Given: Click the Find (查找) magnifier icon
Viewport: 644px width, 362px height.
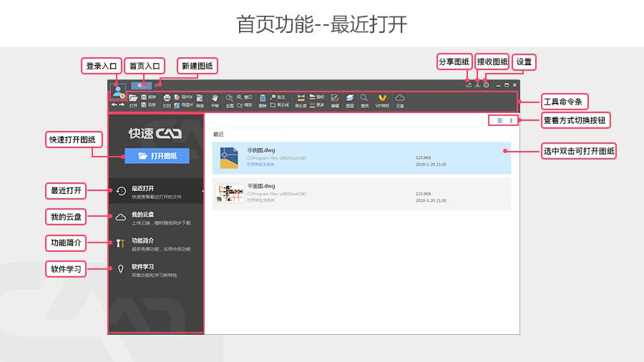Looking at the screenshot, I should coord(364,99).
